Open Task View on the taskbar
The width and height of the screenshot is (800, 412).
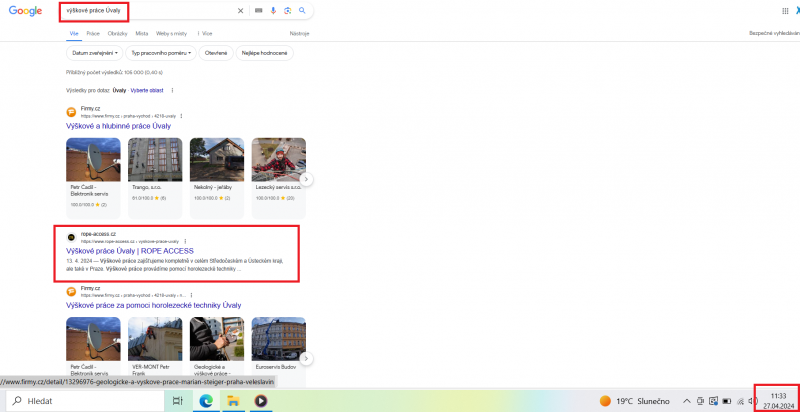(x=178, y=401)
